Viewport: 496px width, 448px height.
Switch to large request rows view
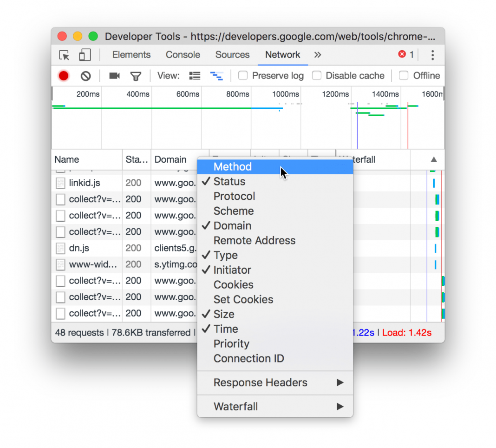tap(195, 75)
